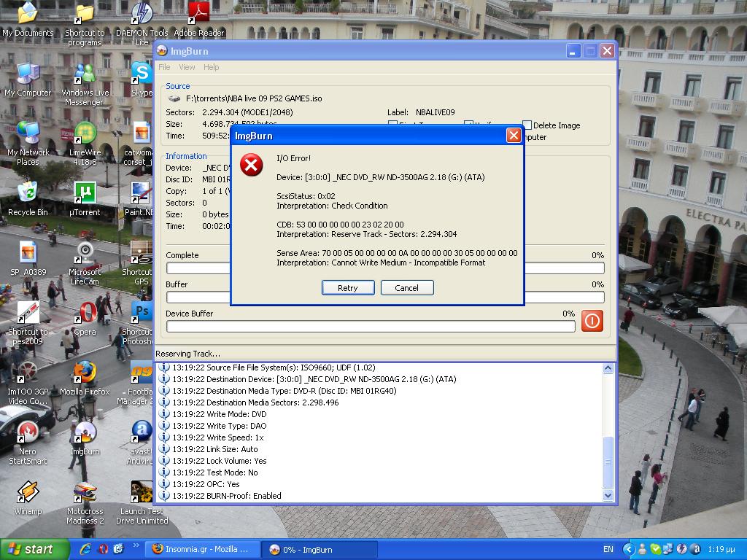
Task: Launch ImgBurn desktop shortcut
Action: pos(85,438)
